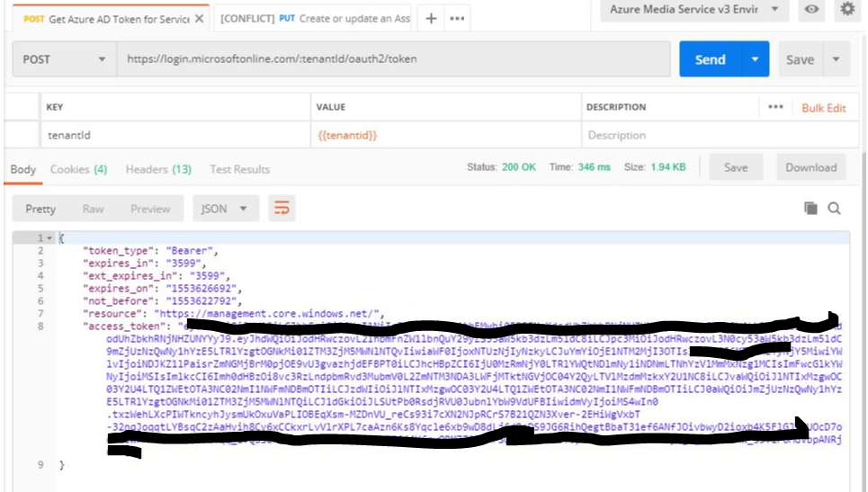The image size is (868, 492).
Task: Select Pretty response view
Action: [x=40, y=209]
